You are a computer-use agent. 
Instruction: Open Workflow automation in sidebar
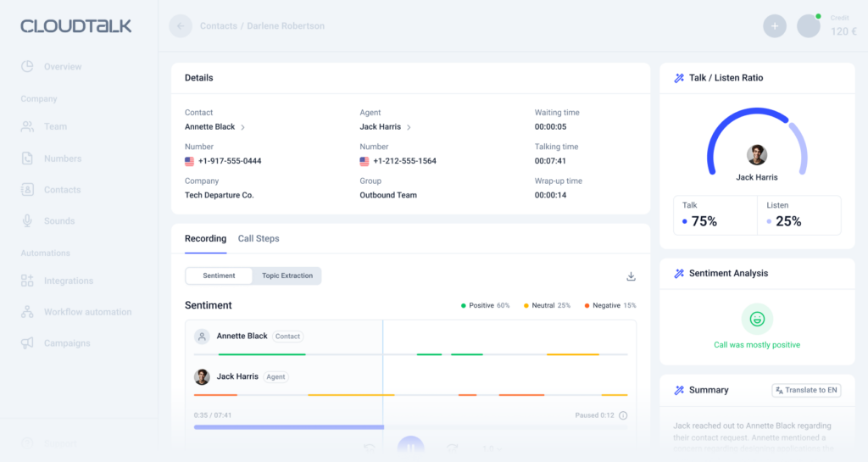87,312
